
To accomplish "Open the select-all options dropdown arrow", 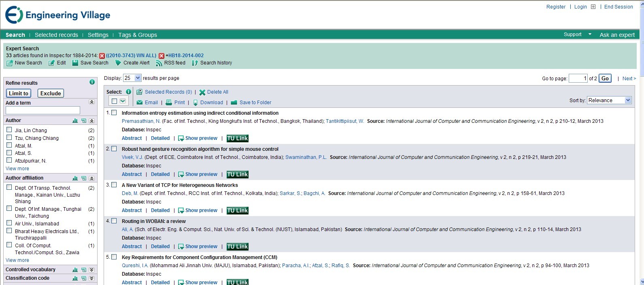I will coord(123,101).
